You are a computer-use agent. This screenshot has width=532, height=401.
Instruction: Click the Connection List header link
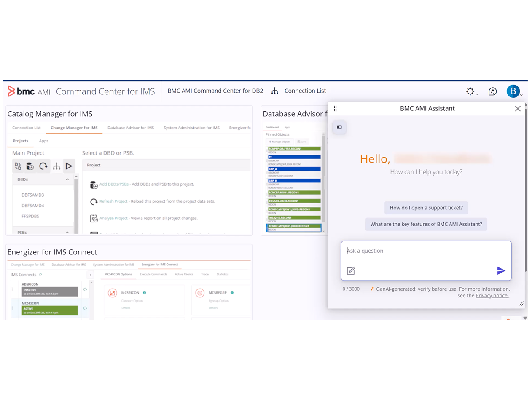click(305, 91)
